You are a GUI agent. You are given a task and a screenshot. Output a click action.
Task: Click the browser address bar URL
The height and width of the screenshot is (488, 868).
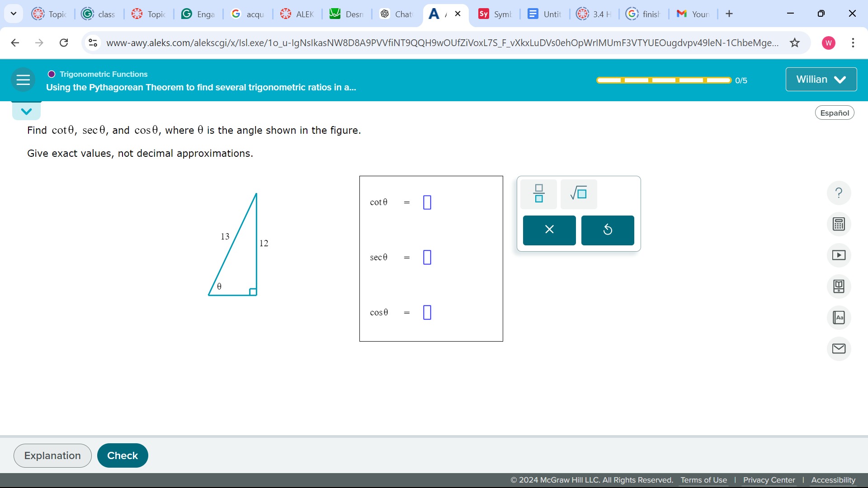tap(442, 43)
